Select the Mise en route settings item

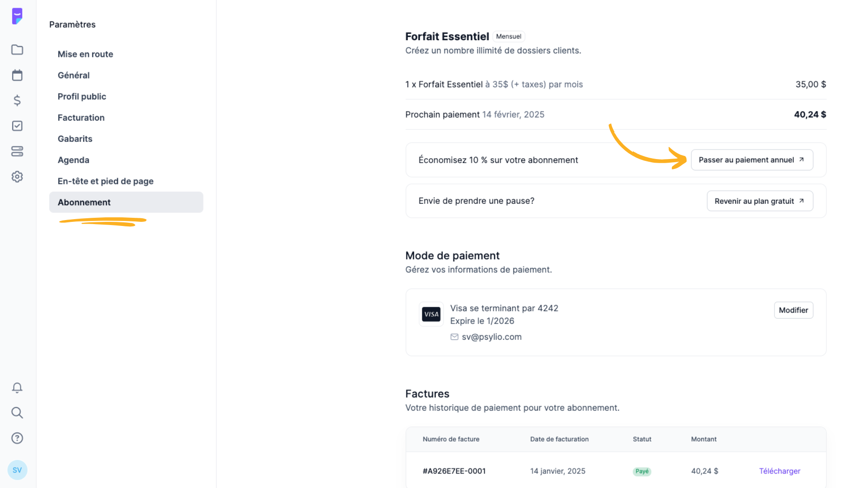tap(85, 54)
